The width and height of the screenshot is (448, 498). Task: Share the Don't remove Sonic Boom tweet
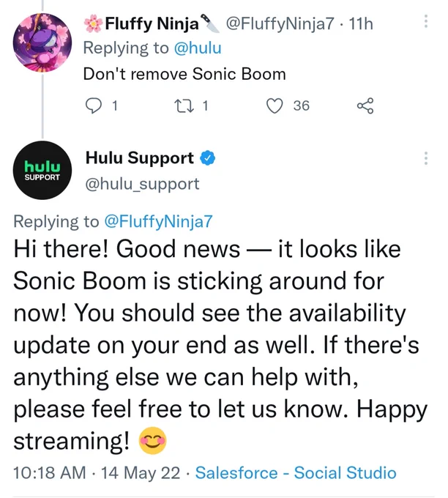(365, 105)
